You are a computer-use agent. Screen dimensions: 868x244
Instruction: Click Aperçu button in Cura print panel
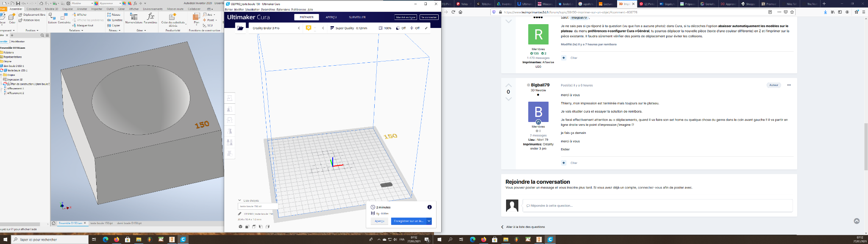point(379,221)
